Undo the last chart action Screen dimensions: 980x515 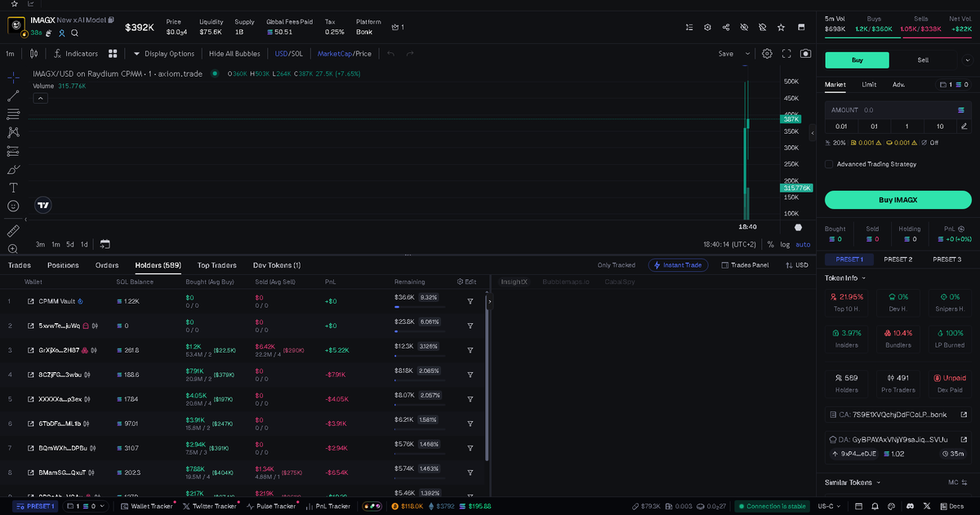pyautogui.click(x=390, y=54)
